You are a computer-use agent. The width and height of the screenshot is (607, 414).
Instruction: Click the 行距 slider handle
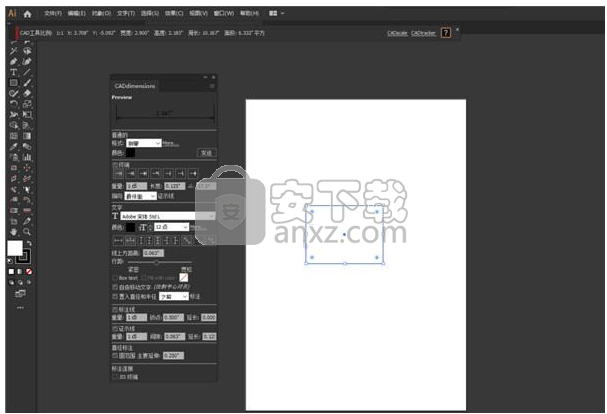pyautogui.click(x=156, y=263)
